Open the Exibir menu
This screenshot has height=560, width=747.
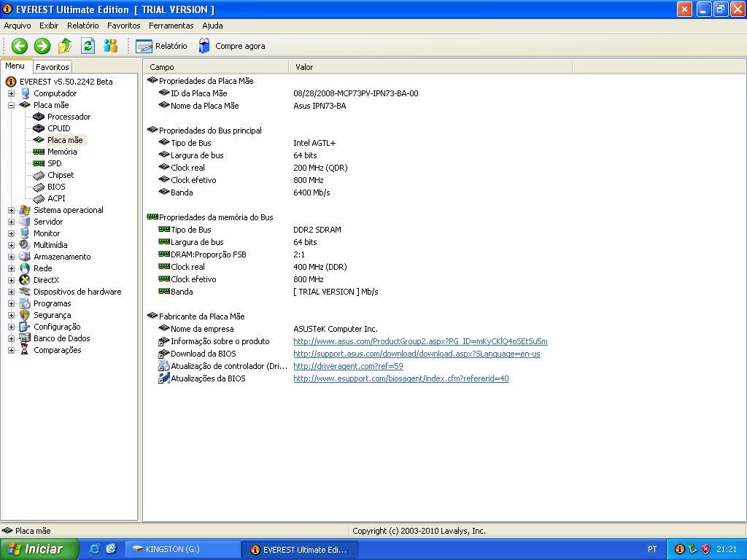49,26
